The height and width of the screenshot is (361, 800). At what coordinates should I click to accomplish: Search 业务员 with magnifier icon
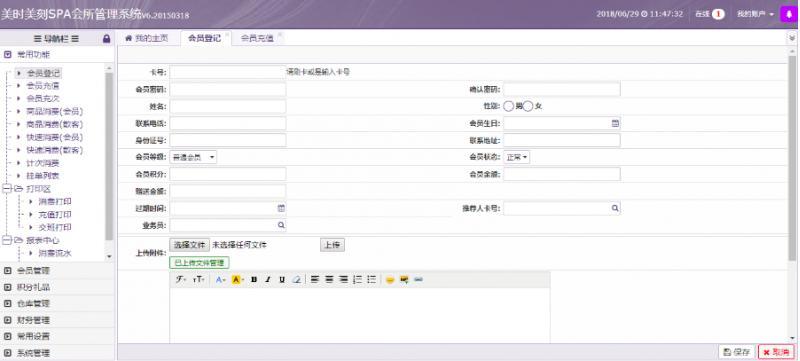click(x=281, y=224)
